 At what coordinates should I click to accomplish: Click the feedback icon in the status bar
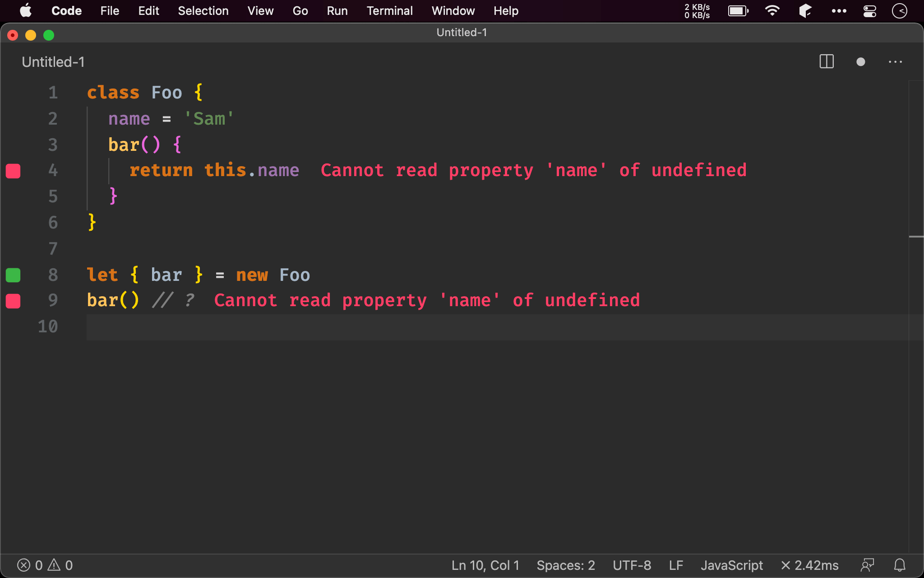[x=867, y=565]
